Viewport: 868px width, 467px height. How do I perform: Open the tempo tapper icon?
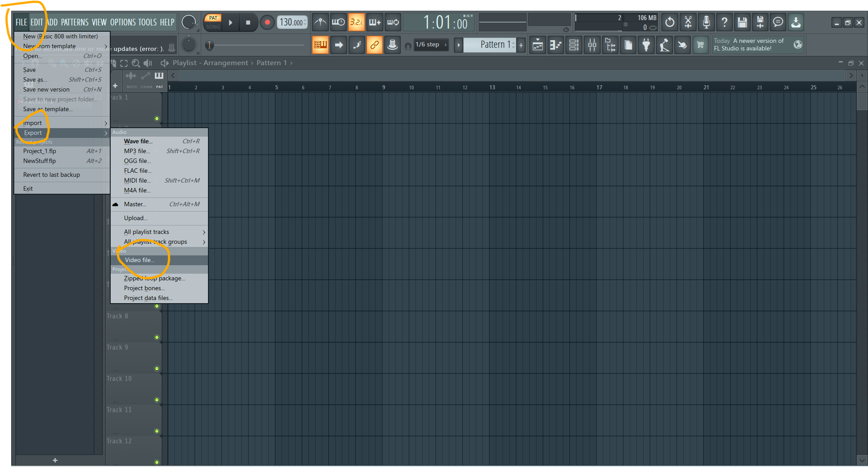pos(664,45)
